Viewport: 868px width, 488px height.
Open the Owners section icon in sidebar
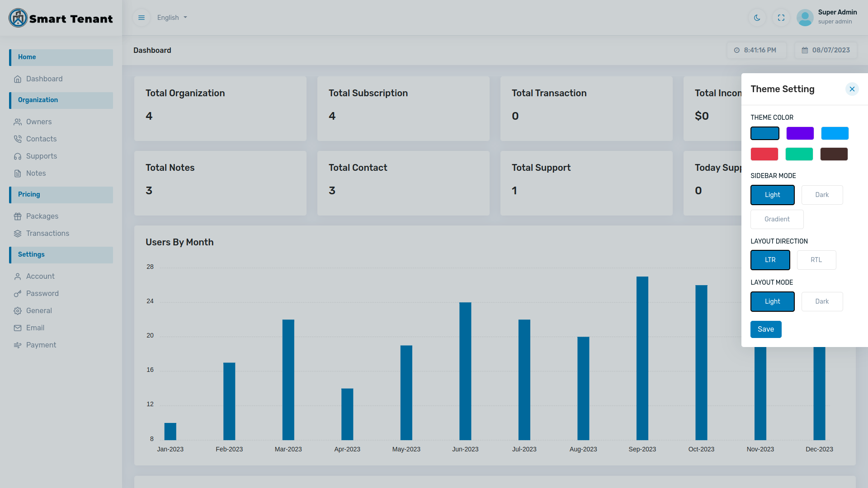pos(18,122)
